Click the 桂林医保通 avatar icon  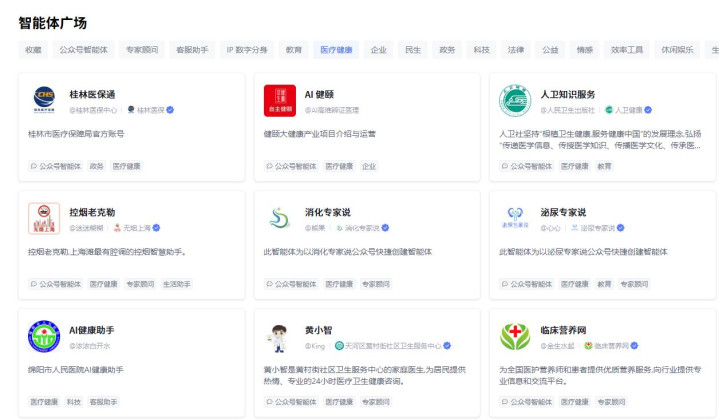tap(44, 100)
